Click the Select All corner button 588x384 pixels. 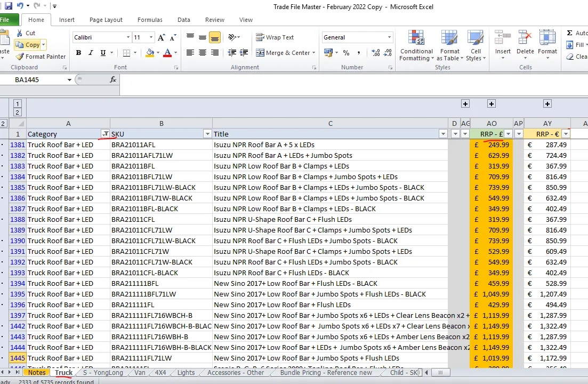[x=18, y=123]
